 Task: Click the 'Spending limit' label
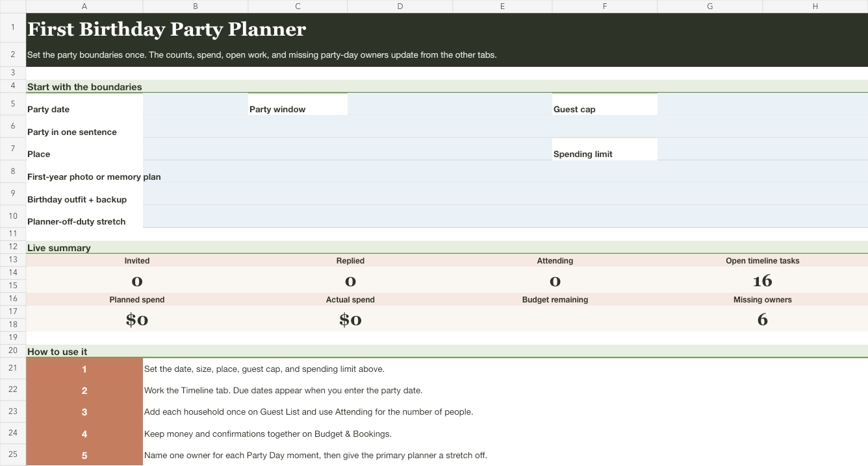[583, 154]
